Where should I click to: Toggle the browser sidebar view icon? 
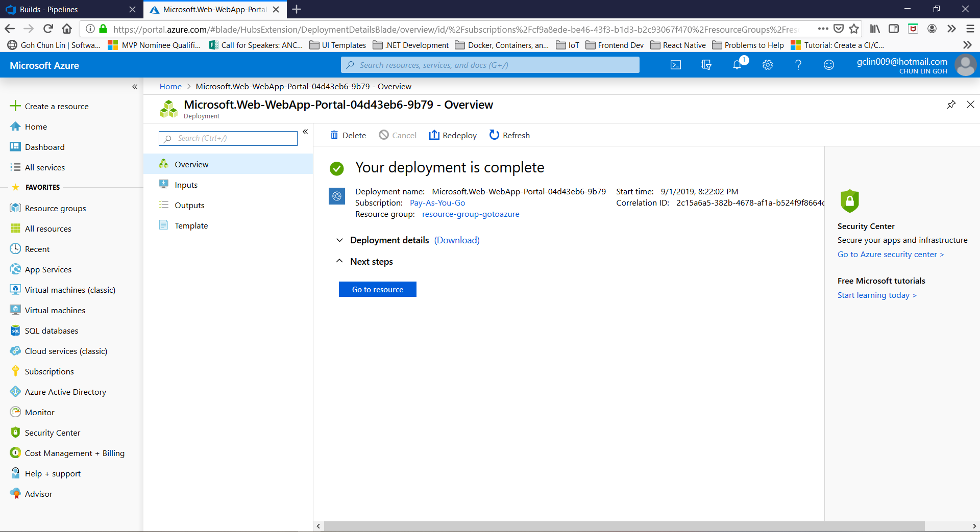(894, 29)
